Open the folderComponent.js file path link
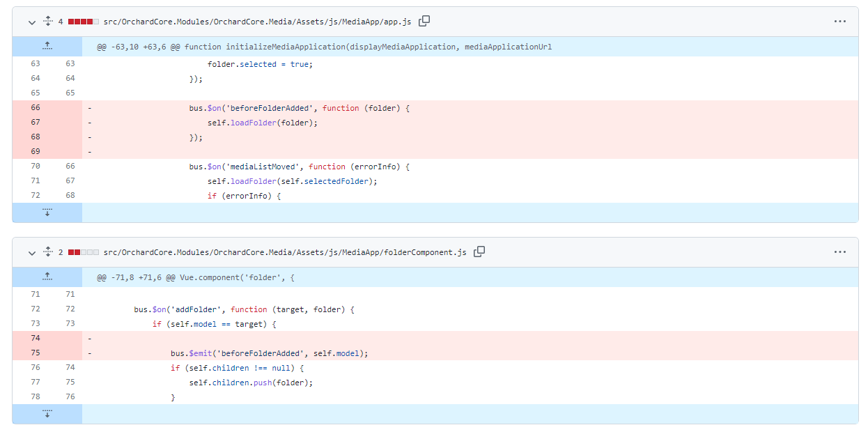The height and width of the screenshot is (432, 868). (285, 252)
